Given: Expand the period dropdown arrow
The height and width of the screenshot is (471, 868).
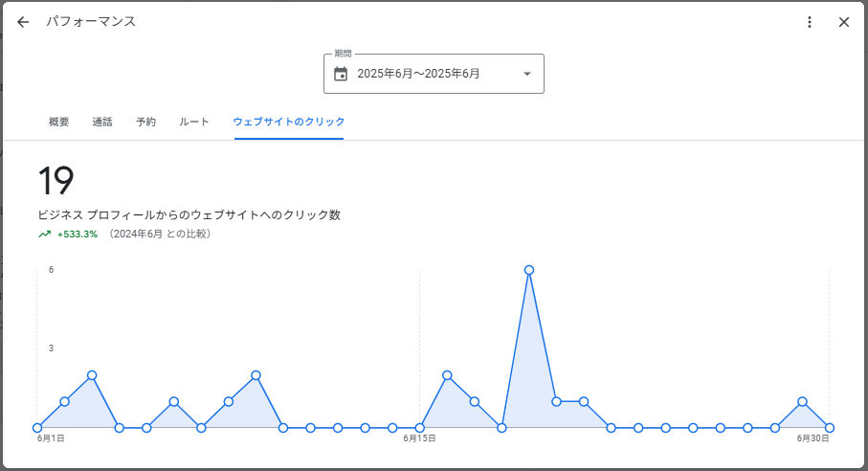Looking at the screenshot, I should [526, 74].
